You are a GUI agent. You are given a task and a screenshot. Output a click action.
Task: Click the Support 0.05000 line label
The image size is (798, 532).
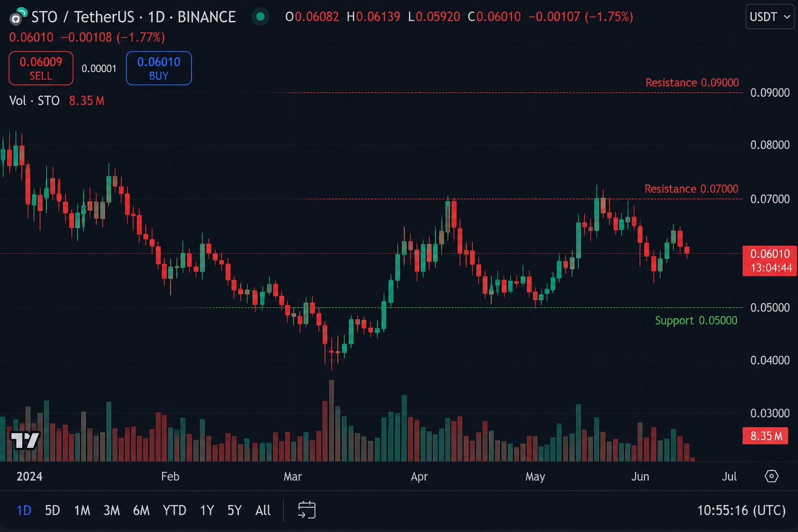pos(696,321)
